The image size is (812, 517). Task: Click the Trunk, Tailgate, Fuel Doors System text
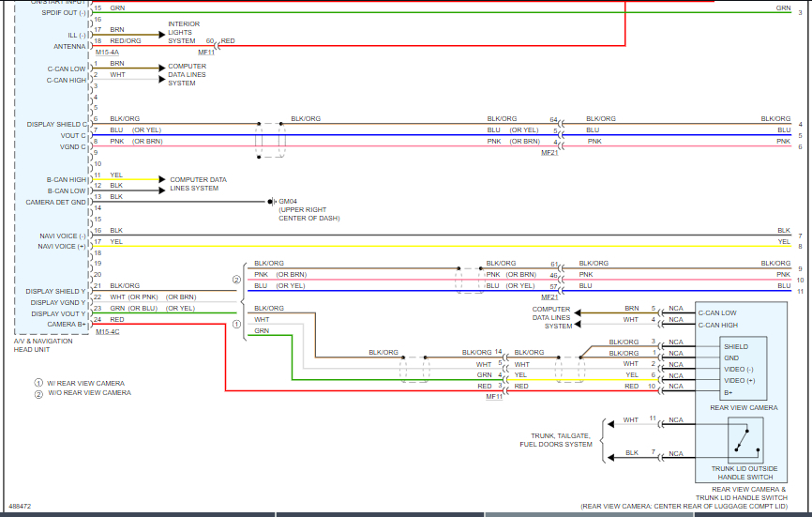(x=556, y=440)
